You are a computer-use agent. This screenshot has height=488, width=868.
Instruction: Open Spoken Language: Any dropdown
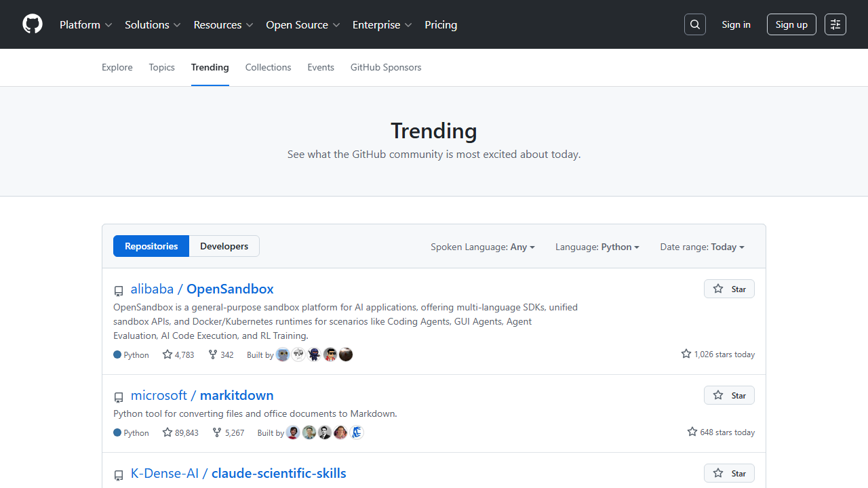tap(483, 247)
